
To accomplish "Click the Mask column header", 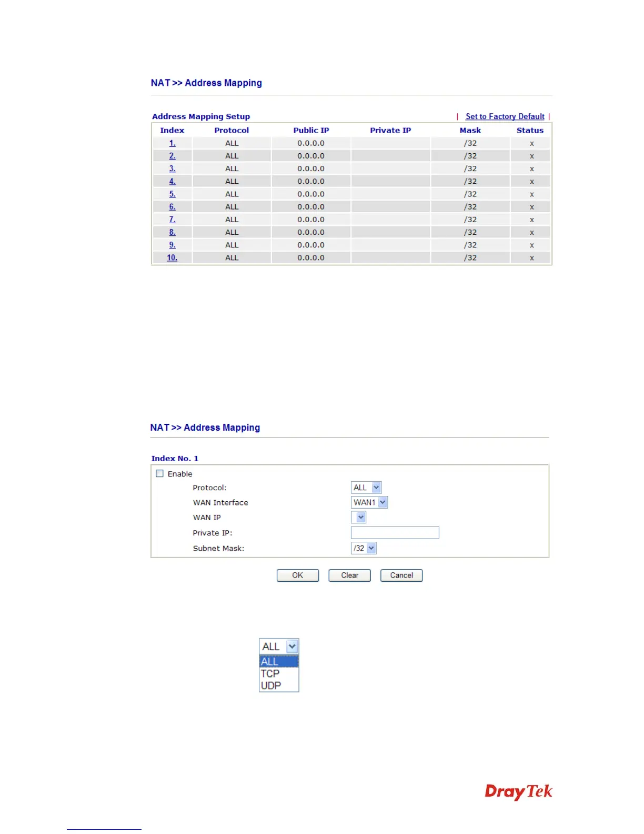I will (x=470, y=130).
